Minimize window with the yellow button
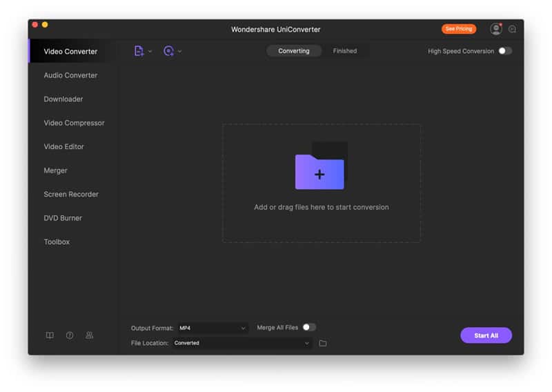552x392 pixels. pos(45,25)
